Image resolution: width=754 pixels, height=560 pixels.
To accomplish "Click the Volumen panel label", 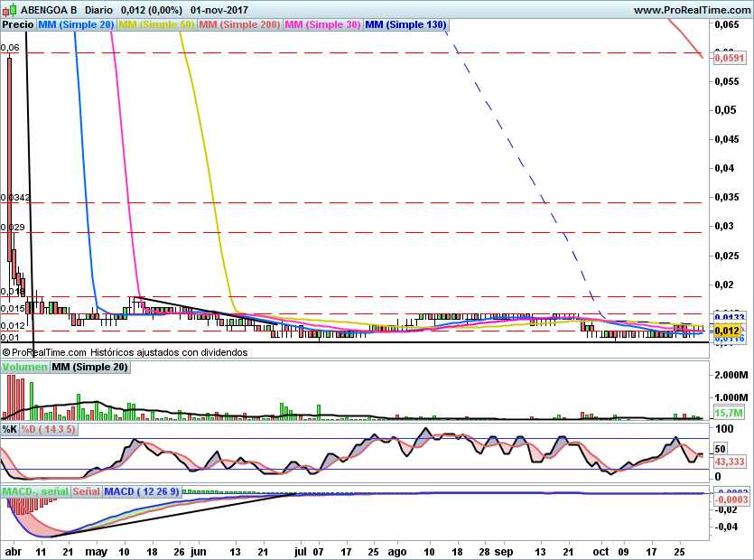I will point(24,368).
